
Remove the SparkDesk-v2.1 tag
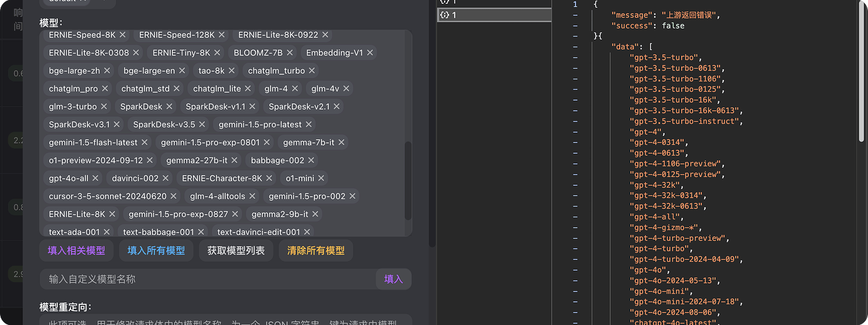[x=337, y=106]
